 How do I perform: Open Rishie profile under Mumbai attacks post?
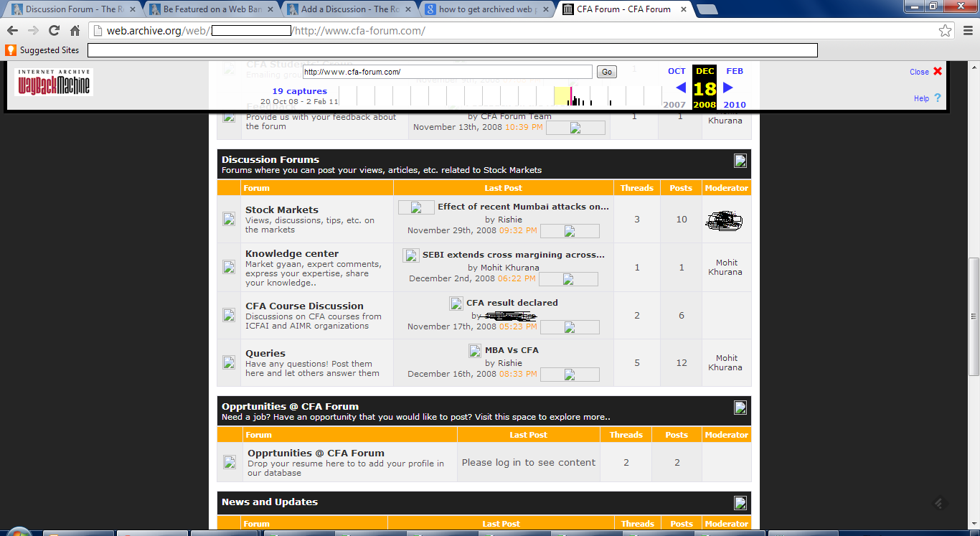pos(509,220)
